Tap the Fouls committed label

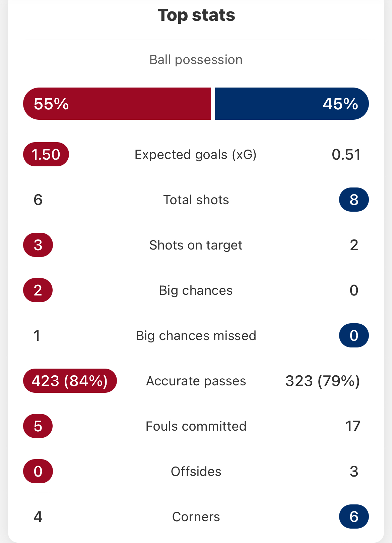click(196, 426)
